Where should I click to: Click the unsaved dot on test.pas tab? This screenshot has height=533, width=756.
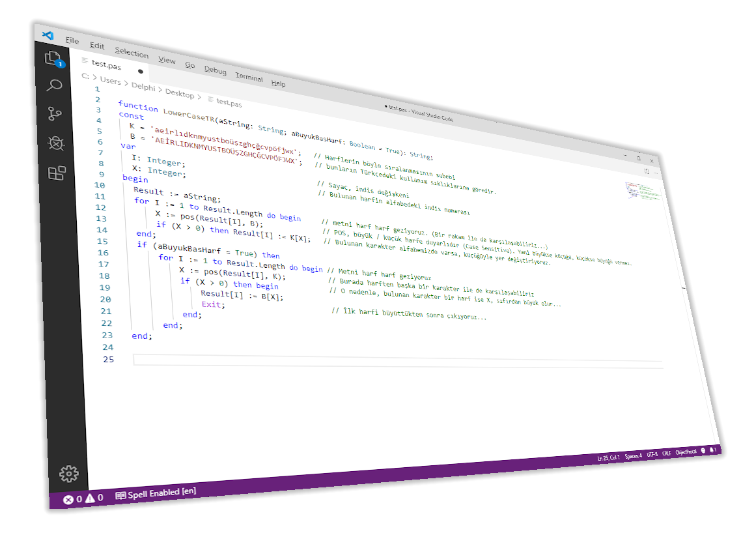140,72
